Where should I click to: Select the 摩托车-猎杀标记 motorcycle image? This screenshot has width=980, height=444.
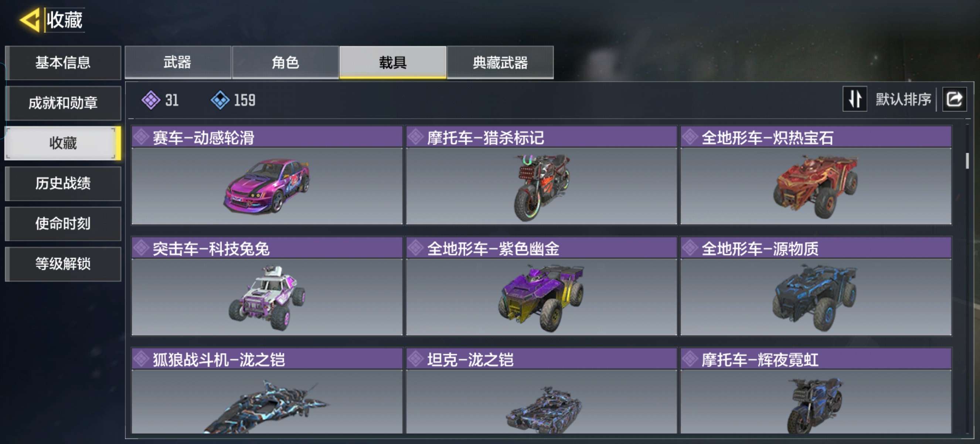pos(541,187)
